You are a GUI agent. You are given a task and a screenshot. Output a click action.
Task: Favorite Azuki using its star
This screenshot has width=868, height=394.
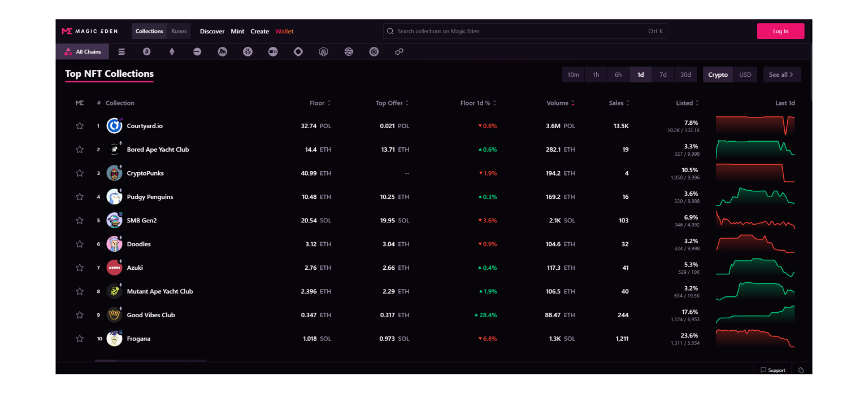(80, 268)
